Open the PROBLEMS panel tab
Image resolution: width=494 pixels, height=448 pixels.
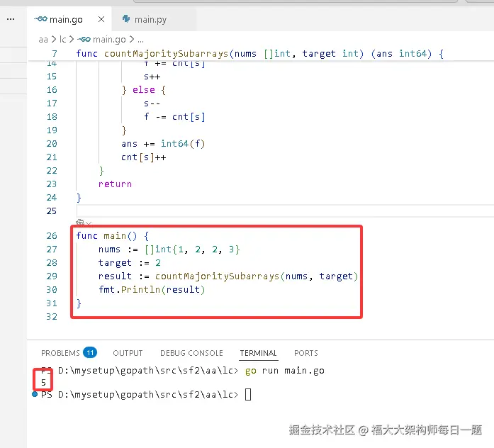pyautogui.click(x=60, y=353)
